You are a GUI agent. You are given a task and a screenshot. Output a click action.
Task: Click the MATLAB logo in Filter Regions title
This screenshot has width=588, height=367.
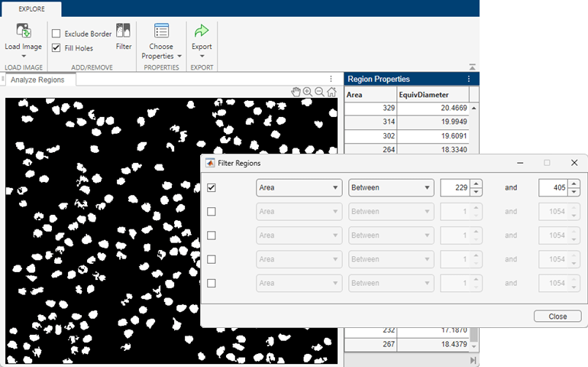coord(210,163)
